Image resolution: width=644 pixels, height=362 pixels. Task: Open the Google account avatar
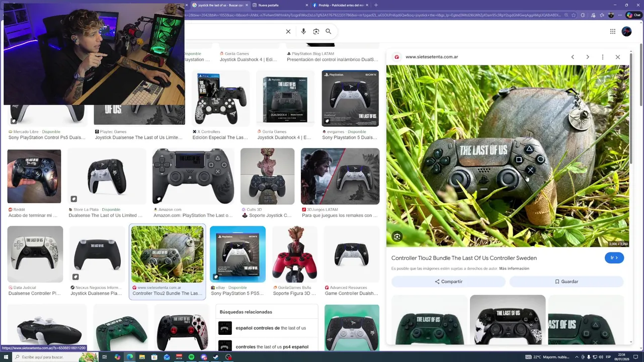click(x=626, y=31)
